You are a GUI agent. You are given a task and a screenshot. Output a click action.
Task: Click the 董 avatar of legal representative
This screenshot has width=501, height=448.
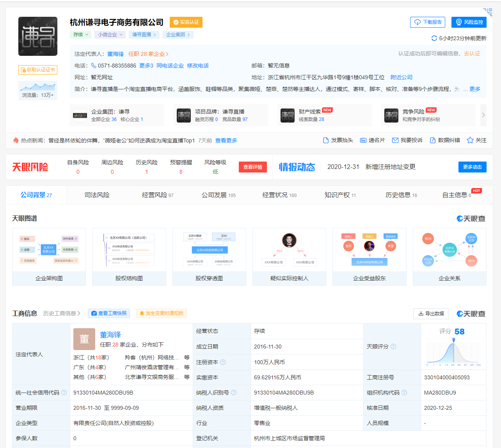point(84,339)
